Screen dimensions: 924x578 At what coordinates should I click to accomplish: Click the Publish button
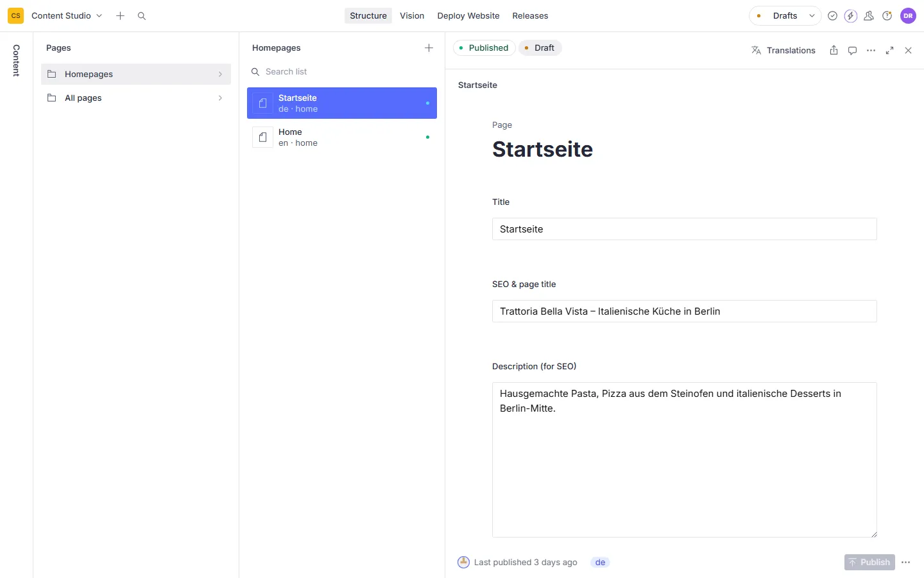(869, 562)
